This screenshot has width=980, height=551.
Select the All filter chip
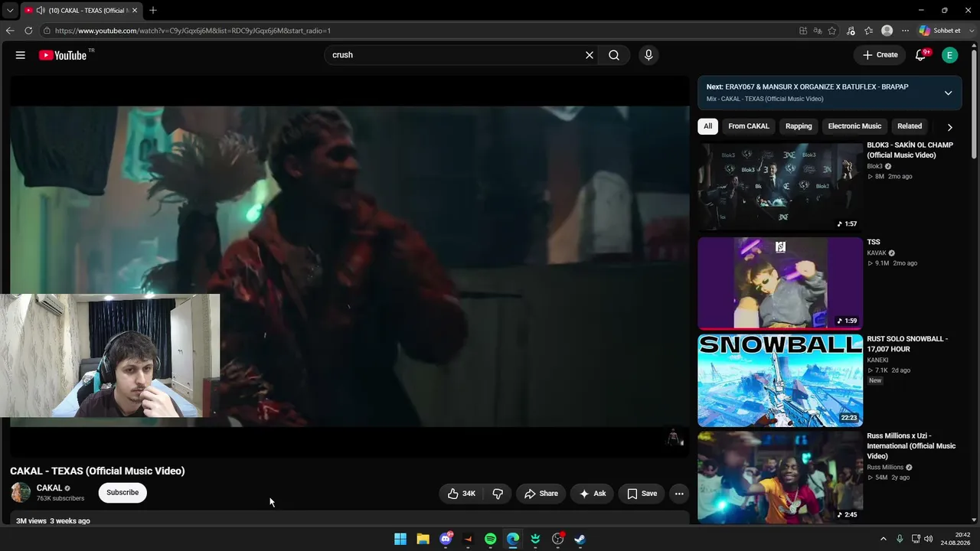point(707,126)
